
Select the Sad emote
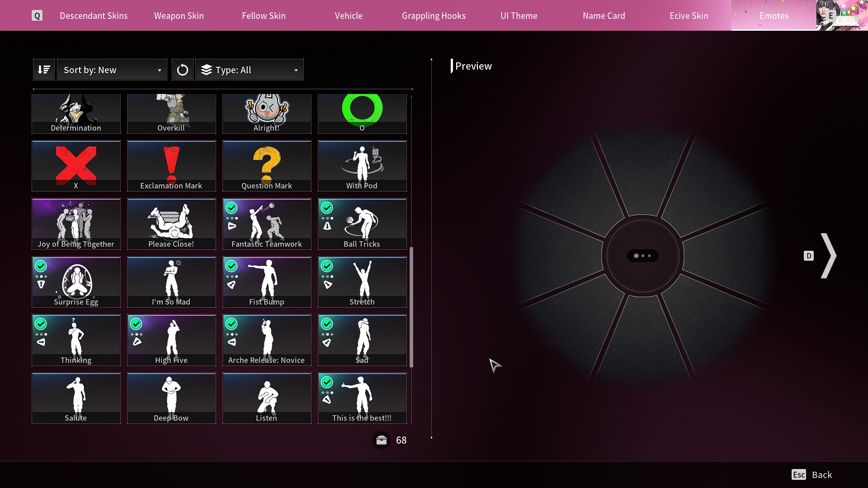(x=362, y=340)
